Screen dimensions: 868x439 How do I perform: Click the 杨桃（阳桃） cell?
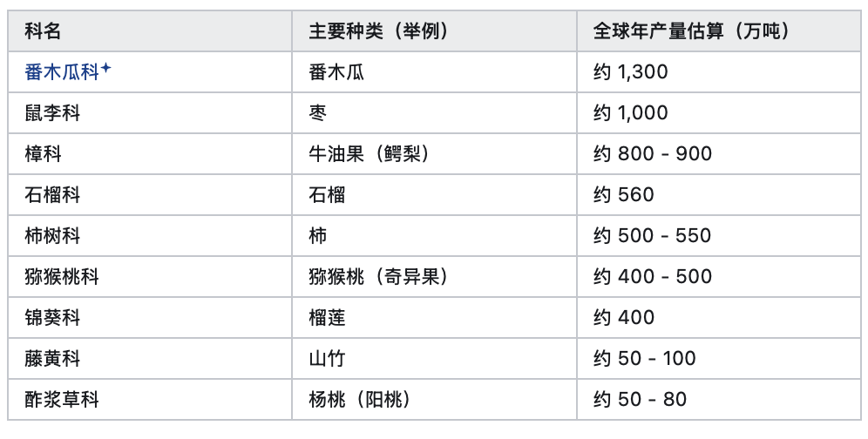pyautogui.click(x=435, y=400)
